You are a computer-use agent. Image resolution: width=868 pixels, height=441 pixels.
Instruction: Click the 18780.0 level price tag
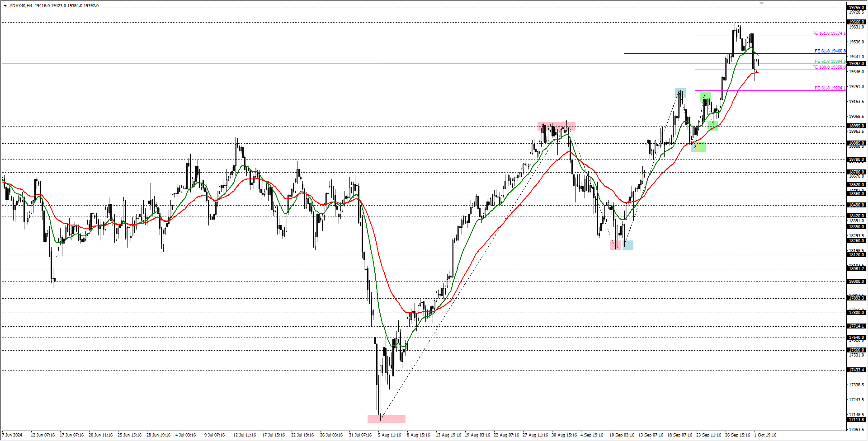click(856, 160)
